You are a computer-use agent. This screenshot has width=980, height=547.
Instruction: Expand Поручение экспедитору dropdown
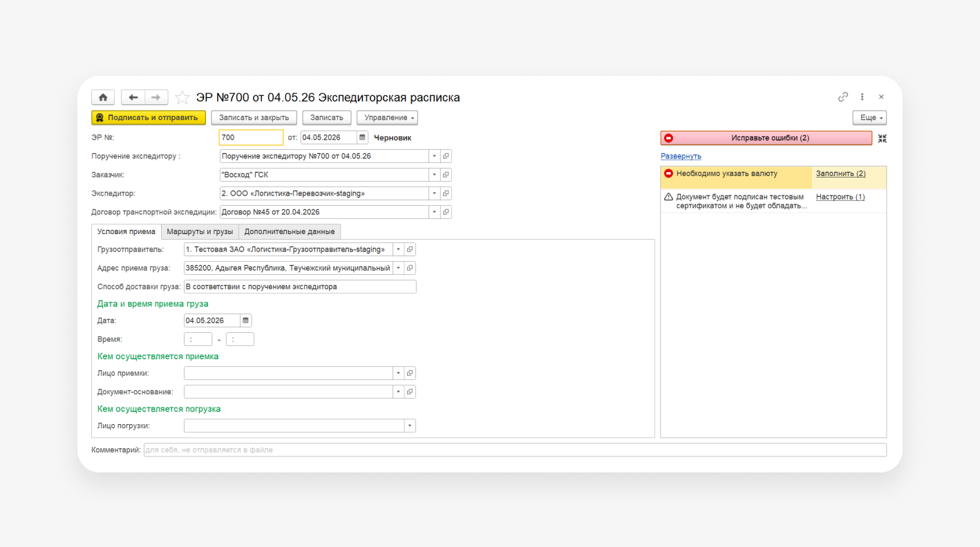[434, 156]
